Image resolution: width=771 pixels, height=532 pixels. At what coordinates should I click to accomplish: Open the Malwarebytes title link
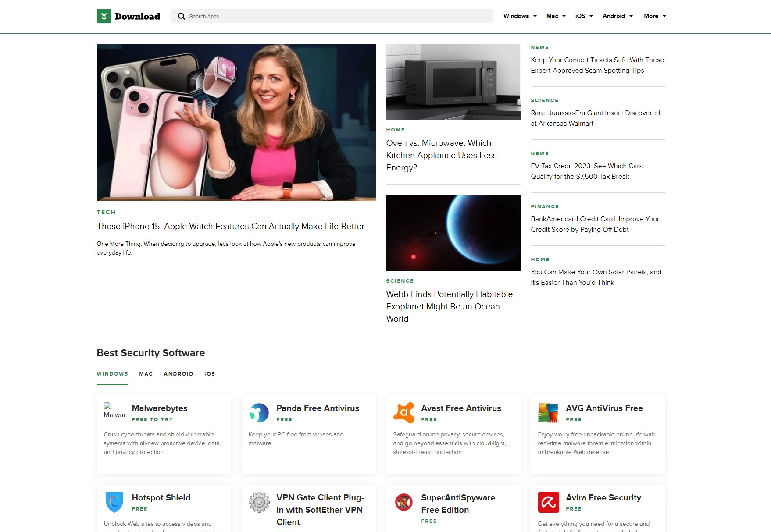160,408
